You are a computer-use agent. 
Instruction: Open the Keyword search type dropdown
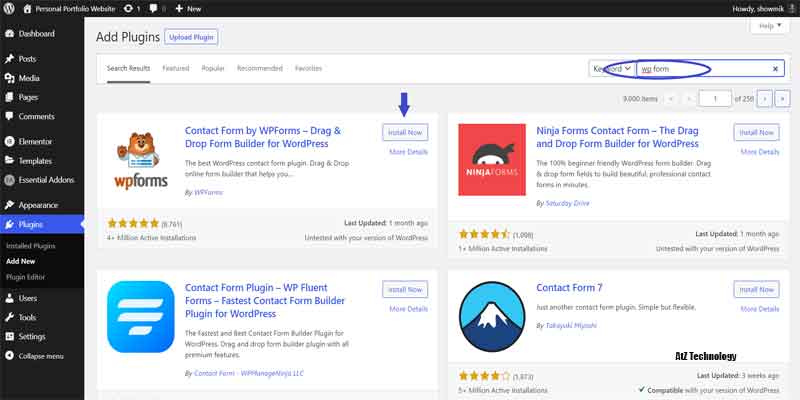point(612,68)
